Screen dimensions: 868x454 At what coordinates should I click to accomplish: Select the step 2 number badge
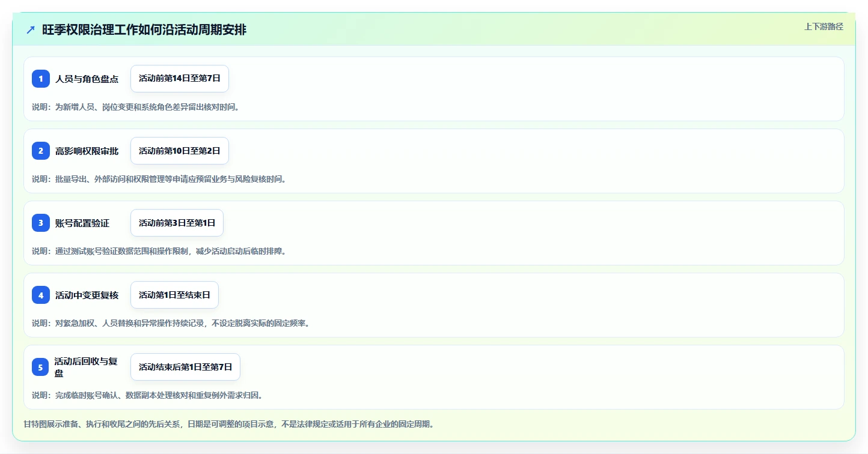[x=41, y=151]
